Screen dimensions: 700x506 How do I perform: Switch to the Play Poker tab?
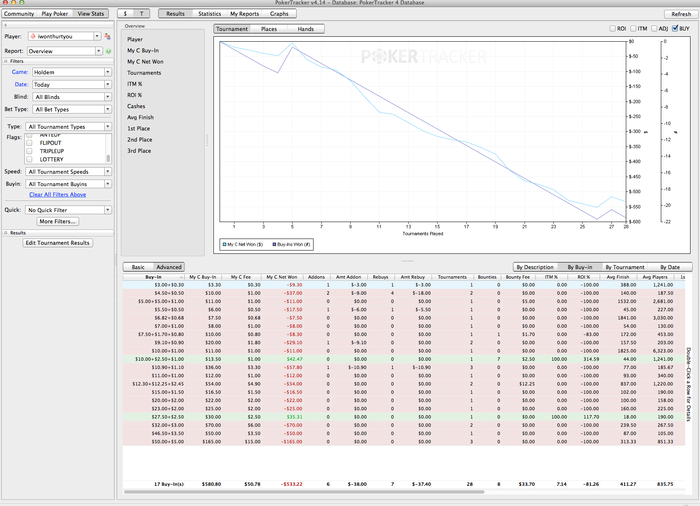tap(54, 14)
